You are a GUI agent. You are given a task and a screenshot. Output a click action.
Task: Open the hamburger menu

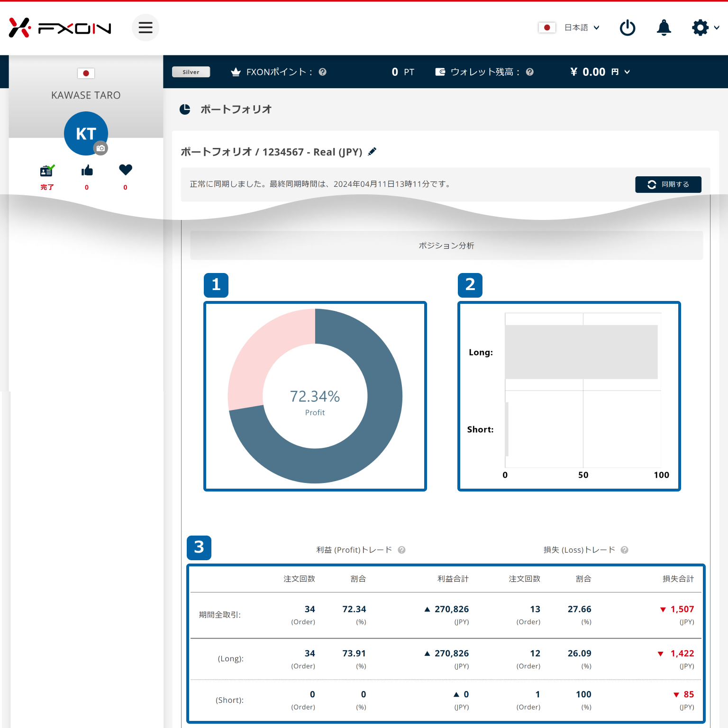[x=146, y=27]
